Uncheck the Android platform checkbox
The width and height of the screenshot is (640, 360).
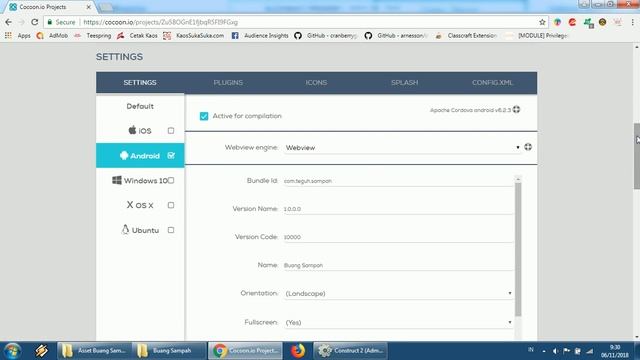171,156
